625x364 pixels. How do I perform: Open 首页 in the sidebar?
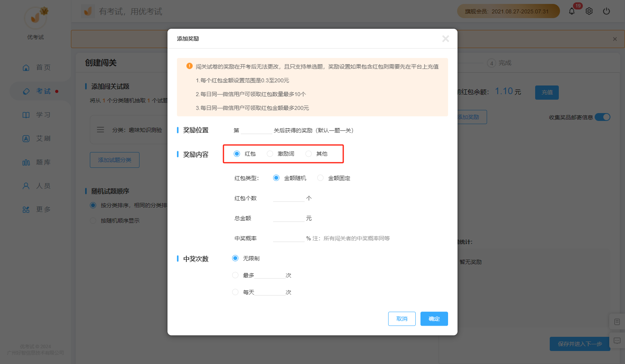[36, 67]
